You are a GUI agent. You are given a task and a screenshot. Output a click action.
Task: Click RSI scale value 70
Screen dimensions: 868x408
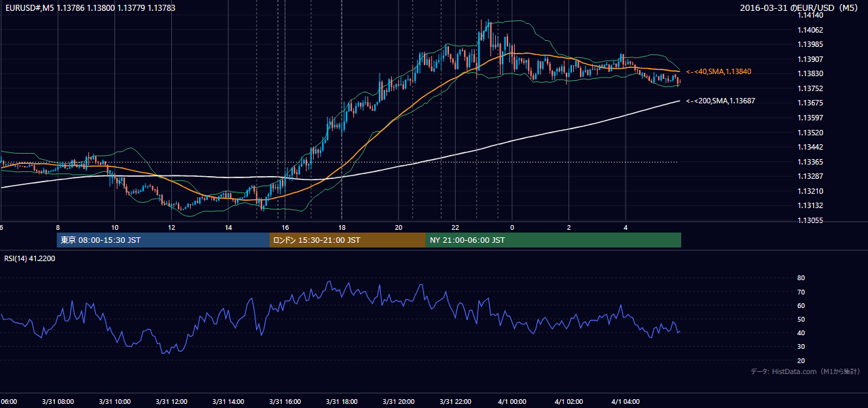(x=801, y=292)
